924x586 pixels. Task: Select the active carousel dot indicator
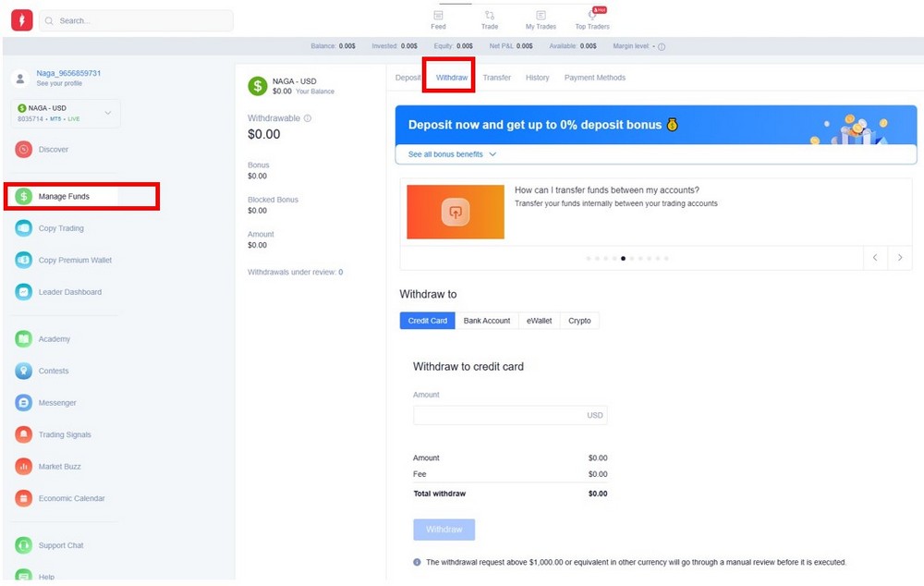(x=623, y=258)
